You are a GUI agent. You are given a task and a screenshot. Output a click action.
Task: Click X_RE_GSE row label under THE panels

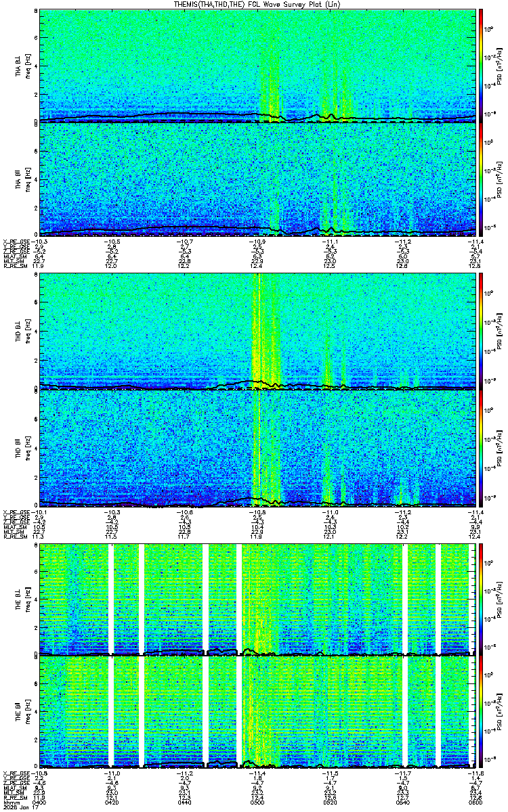[16, 773]
